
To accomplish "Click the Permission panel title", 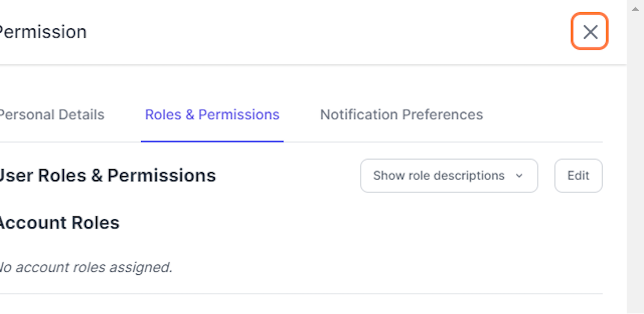I will pyautogui.click(x=43, y=32).
